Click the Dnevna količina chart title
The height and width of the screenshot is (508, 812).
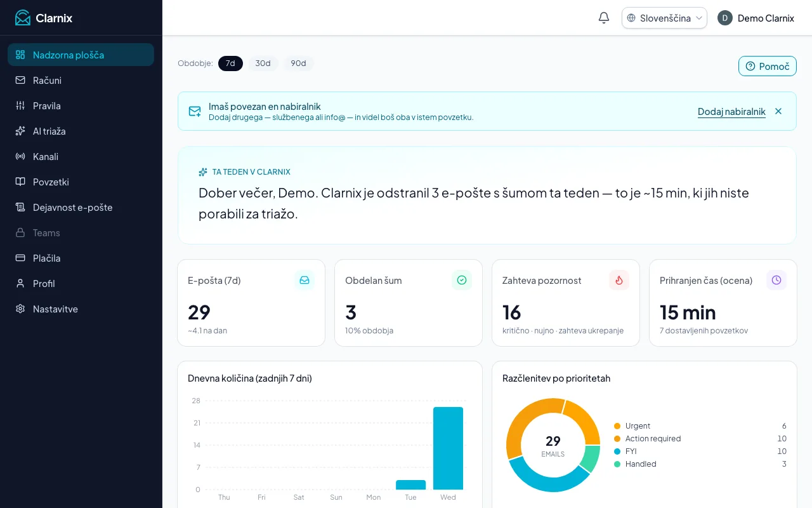(x=250, y=378)
